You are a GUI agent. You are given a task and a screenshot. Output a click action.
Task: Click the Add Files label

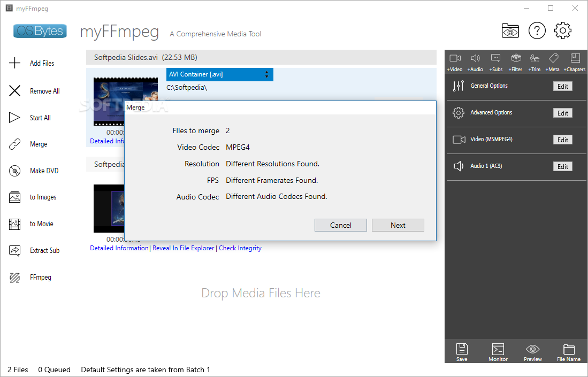(x=42, y=63)
